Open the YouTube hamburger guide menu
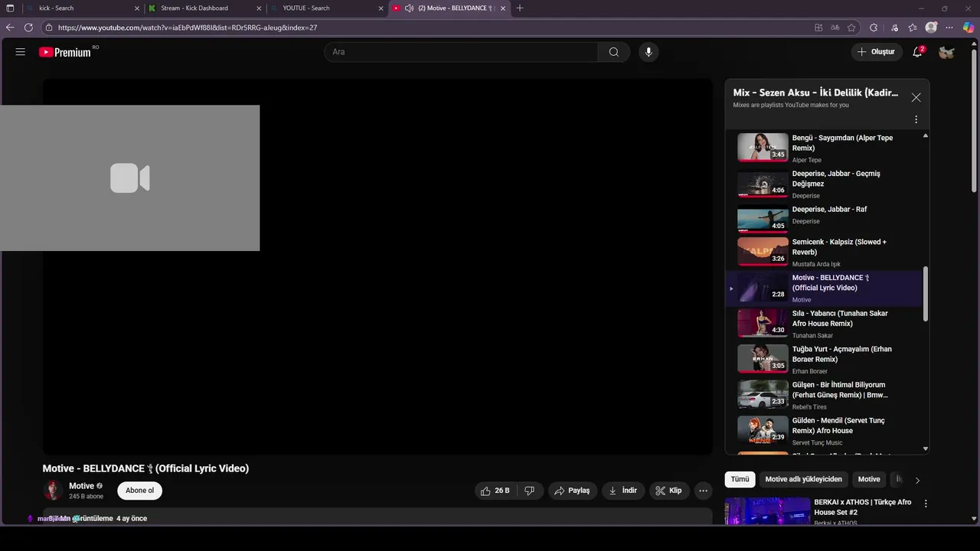 pyautogui.click(x=21, y=52)
